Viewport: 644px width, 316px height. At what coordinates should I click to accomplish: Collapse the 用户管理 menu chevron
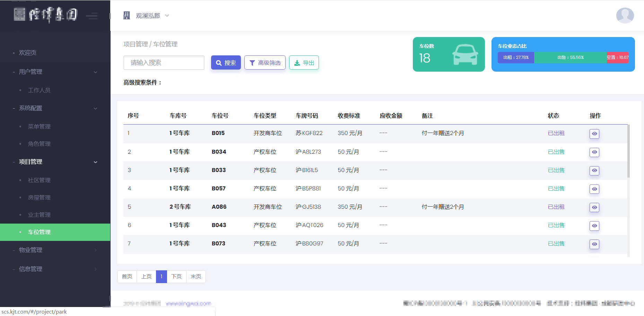click(x=96, y=72)
